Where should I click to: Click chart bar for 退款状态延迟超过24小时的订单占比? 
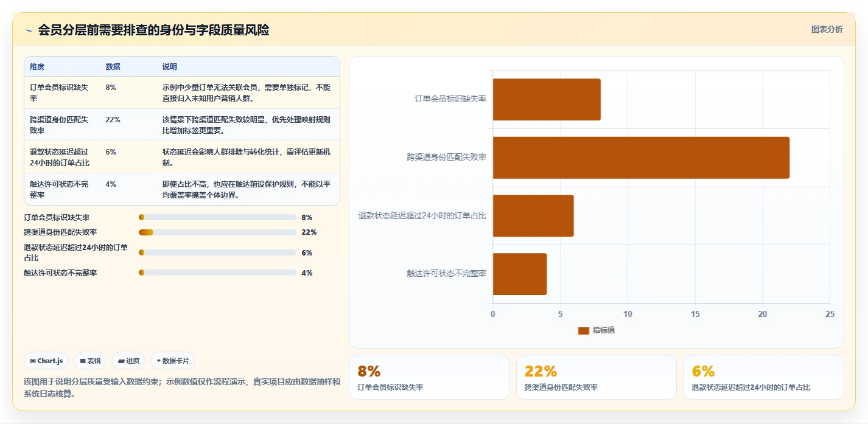[533, 215]
